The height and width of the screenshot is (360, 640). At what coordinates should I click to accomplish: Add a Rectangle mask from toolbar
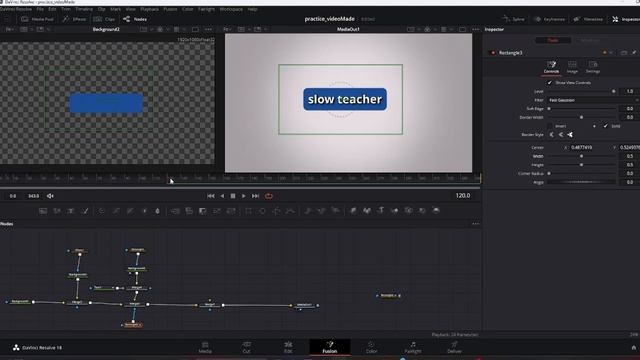click(248, 211)
